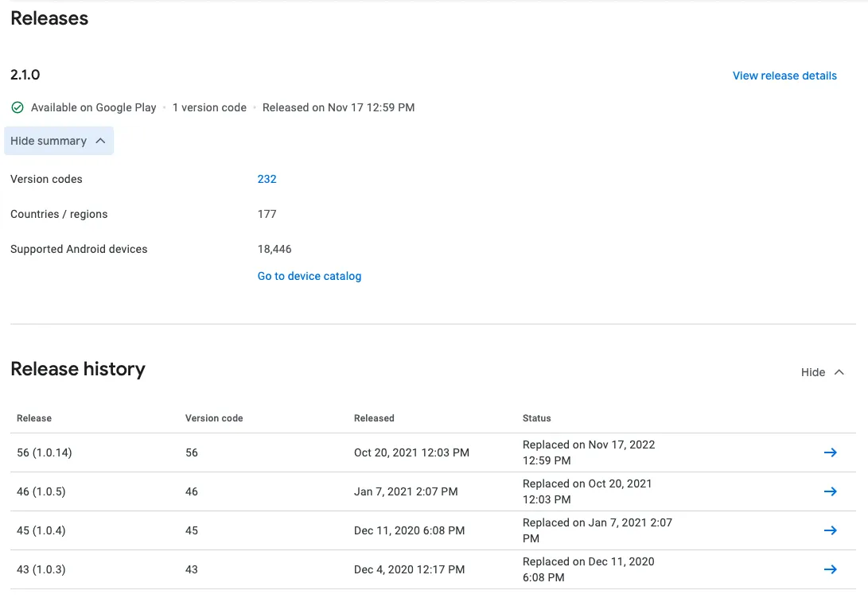Click the green Available on Google Play checkmark icon

click(18, 107)
